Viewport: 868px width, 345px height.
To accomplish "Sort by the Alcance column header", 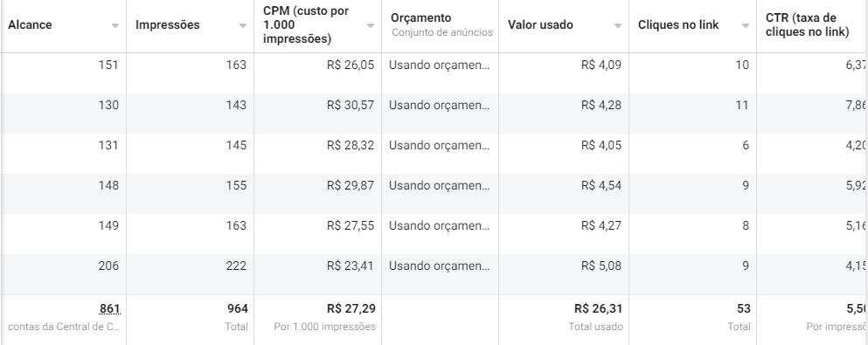I will [x=30, y=24].
